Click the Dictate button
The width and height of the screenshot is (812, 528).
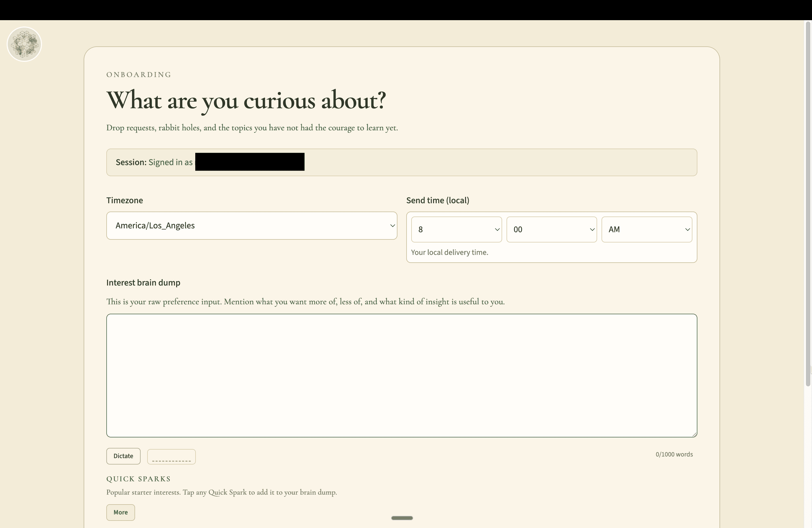[x=123, y=456]
